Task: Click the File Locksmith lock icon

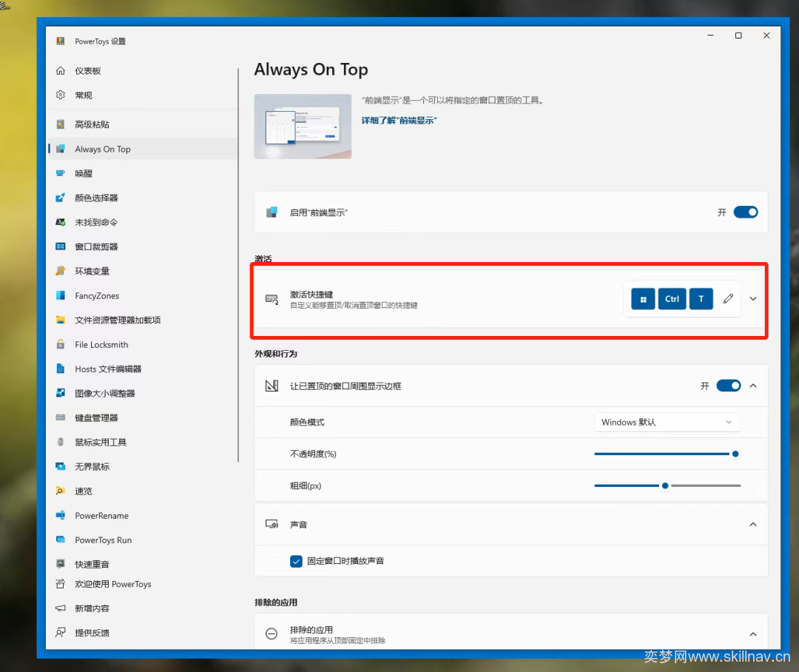Action: pos(61,345)
